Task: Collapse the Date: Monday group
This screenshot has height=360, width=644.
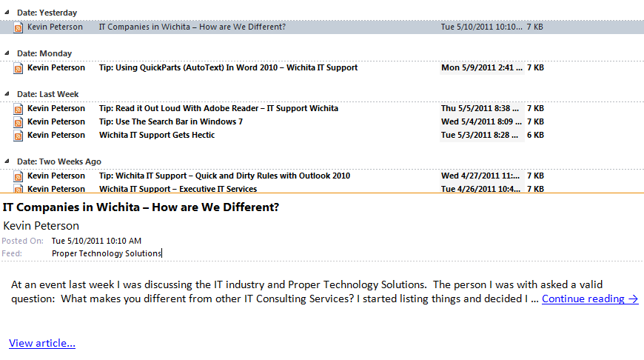Action: point(7,53)
